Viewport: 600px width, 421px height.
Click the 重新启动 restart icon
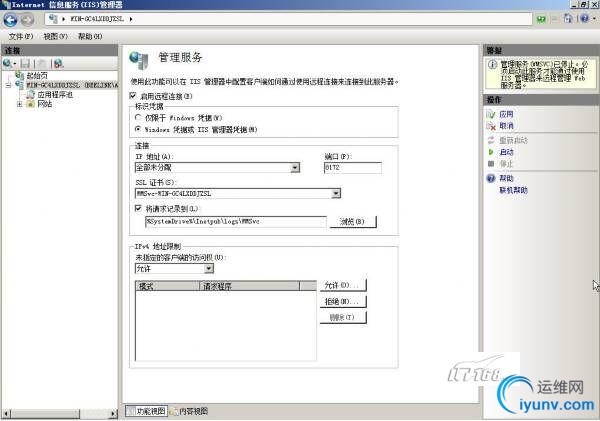[x=491, y=140]
